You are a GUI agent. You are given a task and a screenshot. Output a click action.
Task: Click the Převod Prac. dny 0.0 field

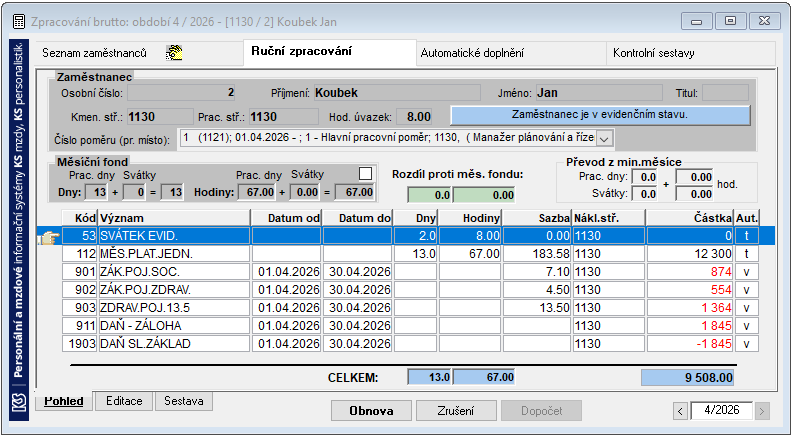644,177
